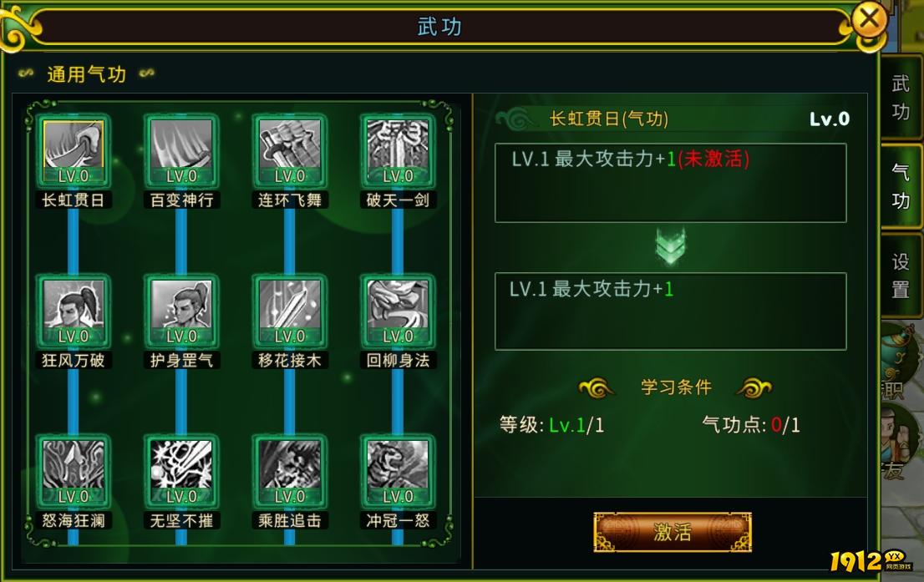Select the 乘胜追击 skill icon
Image resolution: width=924 pixels, height=582 pixels.
(289, 472)
